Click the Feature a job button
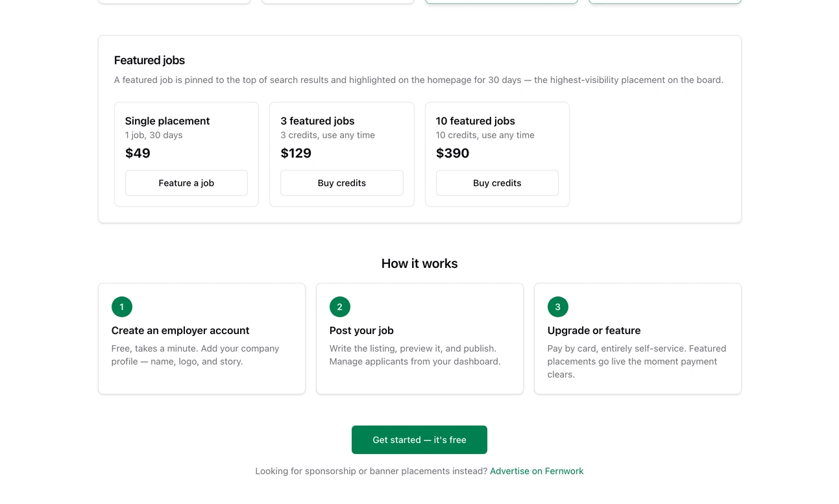This screenshot has height=504, width=839. [186, 183]
